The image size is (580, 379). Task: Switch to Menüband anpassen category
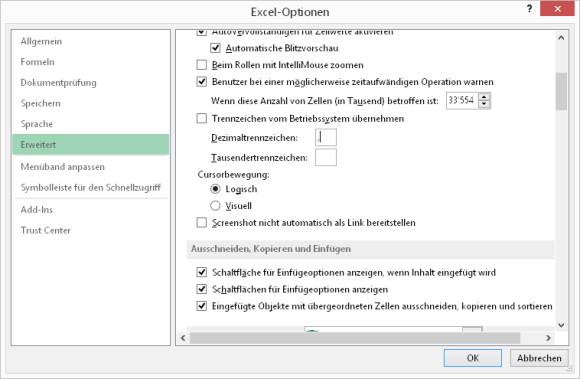click(x=63, y=167)
